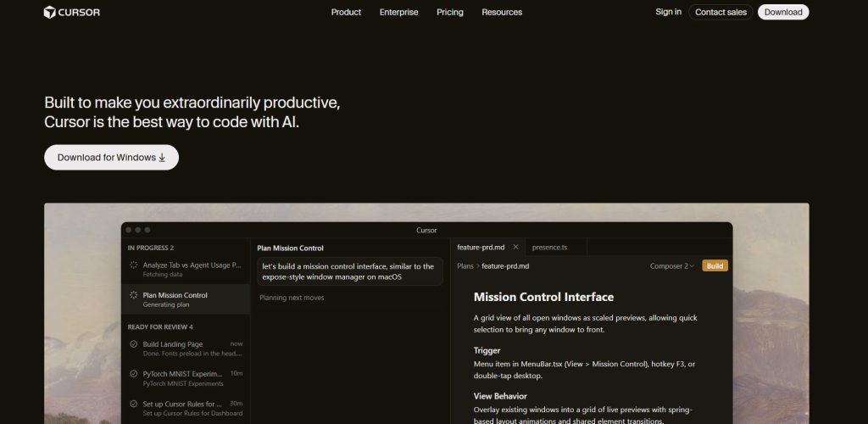Click the IN PROGRESS 2 section header

point(151,248)
